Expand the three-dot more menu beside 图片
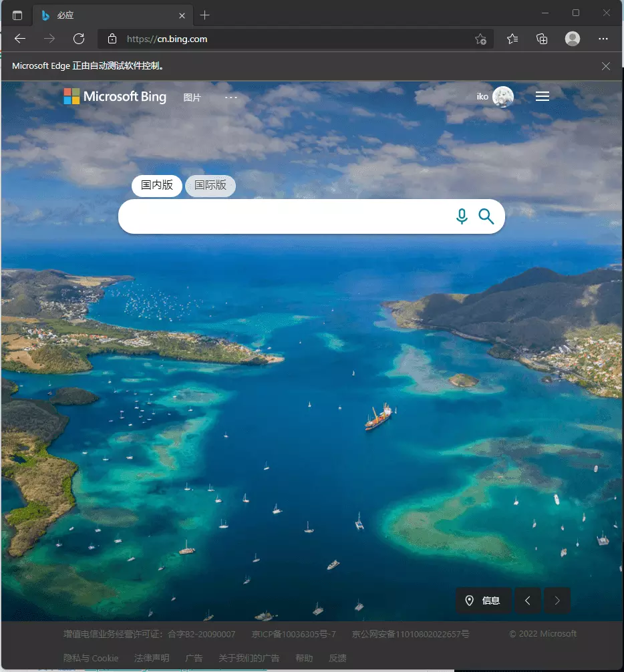 (x=231, y=98)
